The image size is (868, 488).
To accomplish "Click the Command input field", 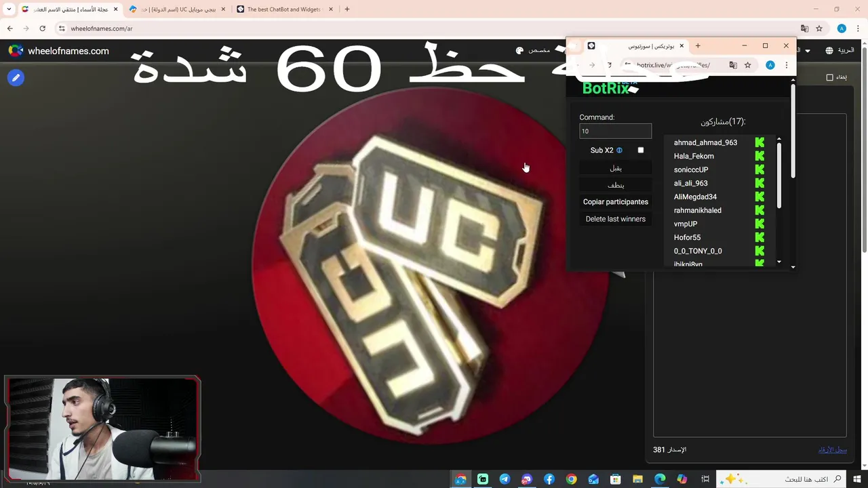I will pos(616,131).
